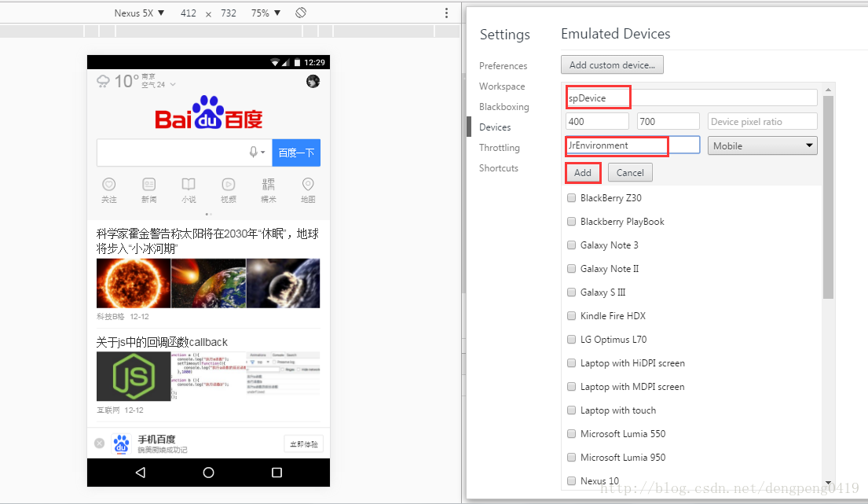Image resolution: width=868 pixels, height=504 pixels.
Task: Enable the Nexus 10 checkbox
Action: pos(571,480)
